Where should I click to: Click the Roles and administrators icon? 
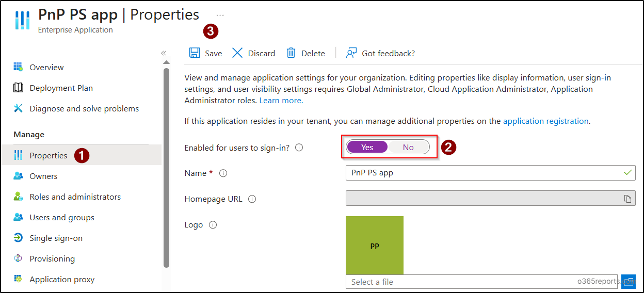pos(18,197)
